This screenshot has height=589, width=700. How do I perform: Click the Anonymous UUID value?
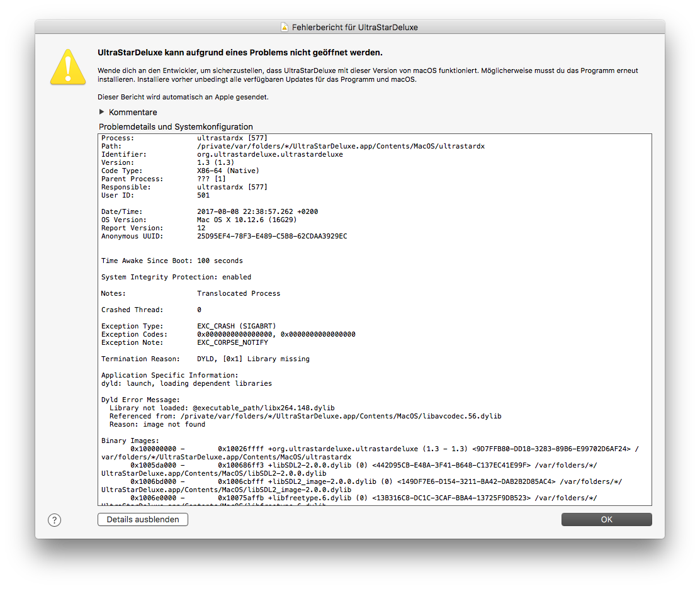tap(272, 236)
